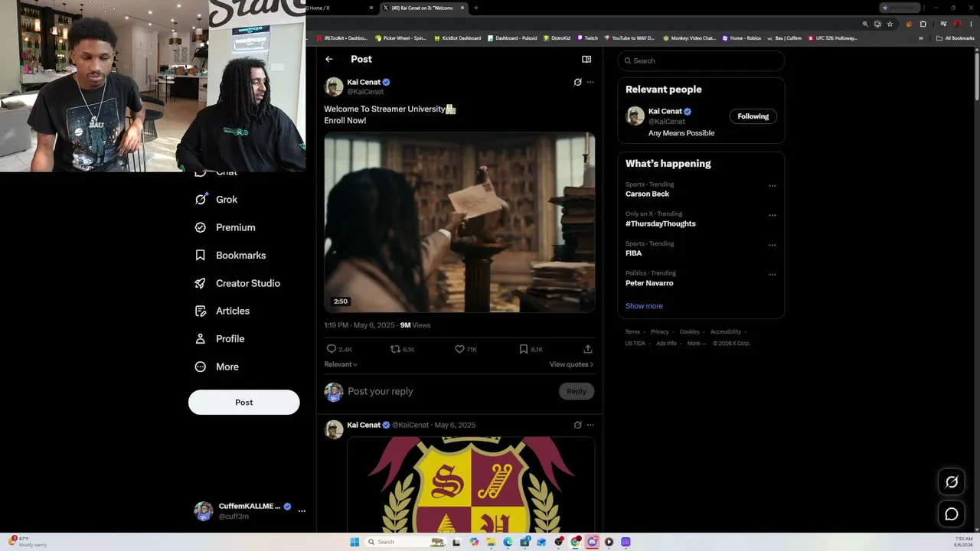
Task: Click the X Search box
Action: 701,60
